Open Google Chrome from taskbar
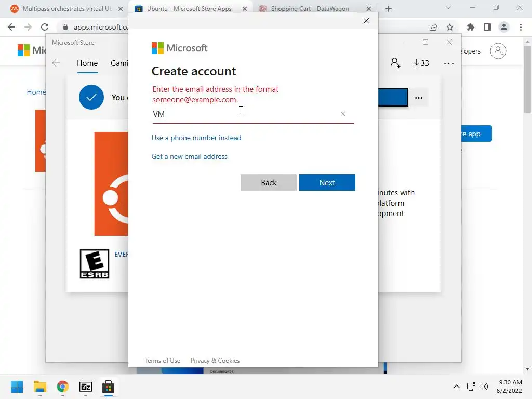The height and width of the screenshot is (399, 532). (x=62, y=387)
